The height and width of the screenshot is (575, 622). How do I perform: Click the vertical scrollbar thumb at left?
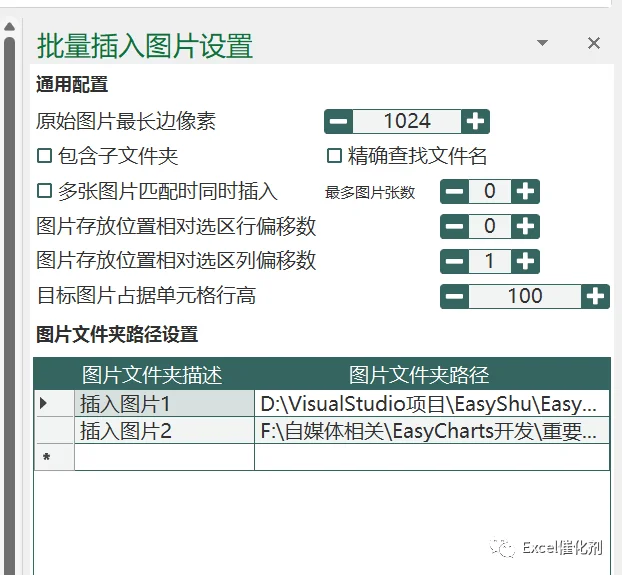coord(10,305)
